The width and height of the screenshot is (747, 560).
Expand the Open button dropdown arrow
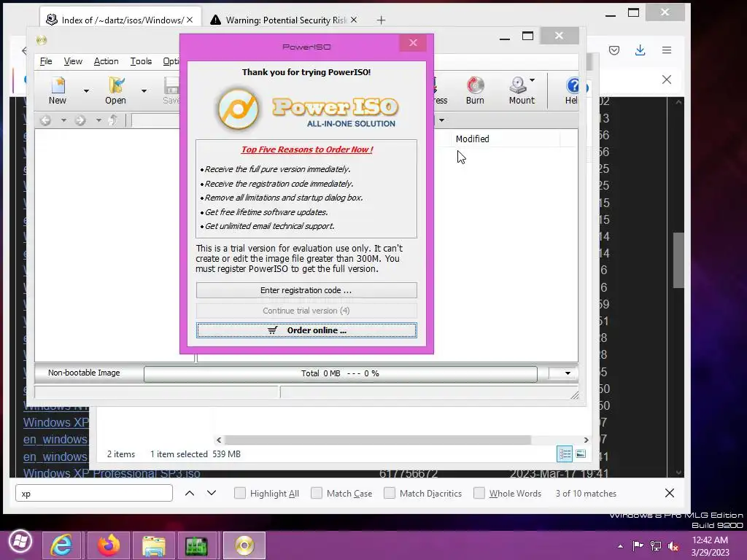point(144,90)
